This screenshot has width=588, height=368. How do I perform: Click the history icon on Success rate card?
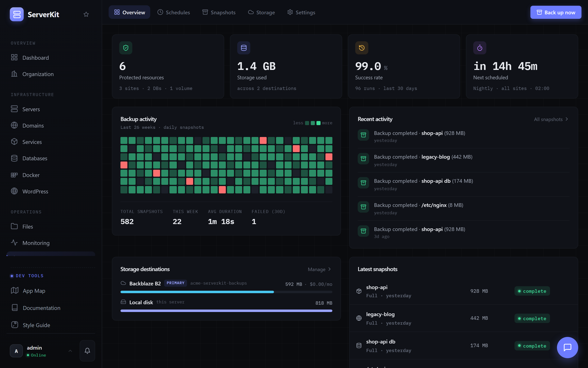(x=362, y=48)
